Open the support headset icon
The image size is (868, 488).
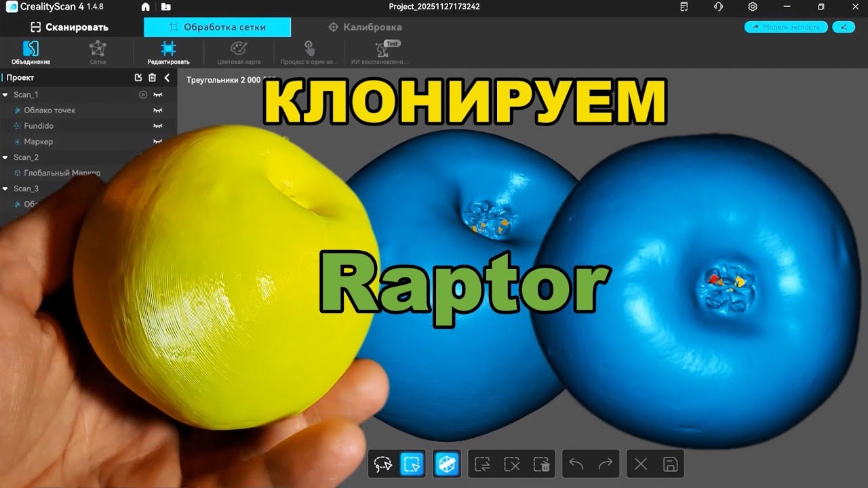pyautogui.click(x=718, y=7)
